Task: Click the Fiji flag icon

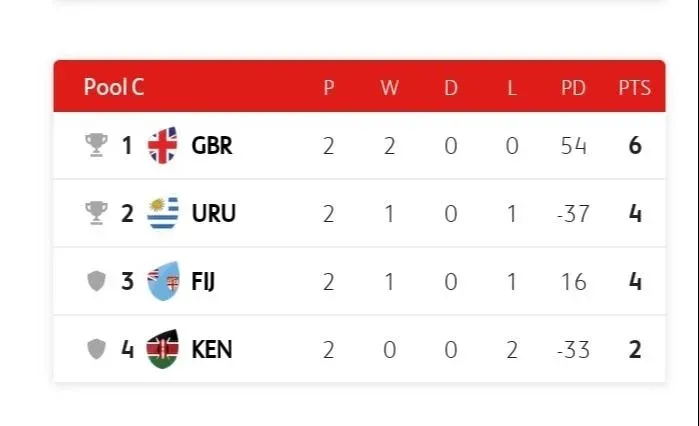Action: click(x=162, y=282)
